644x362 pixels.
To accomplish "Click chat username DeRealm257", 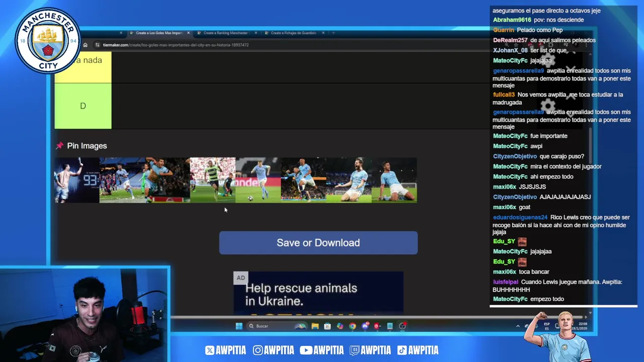I will (510, 40).
